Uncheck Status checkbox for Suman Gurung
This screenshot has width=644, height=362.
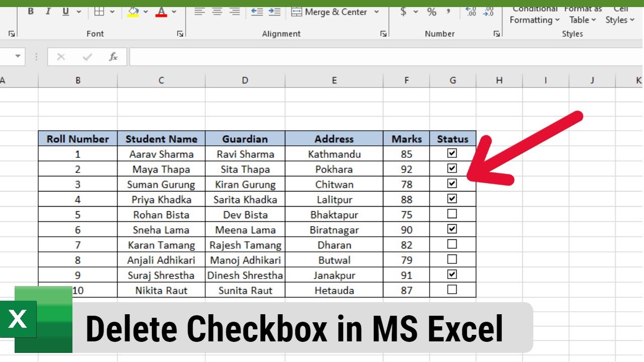tap(452, 183)
